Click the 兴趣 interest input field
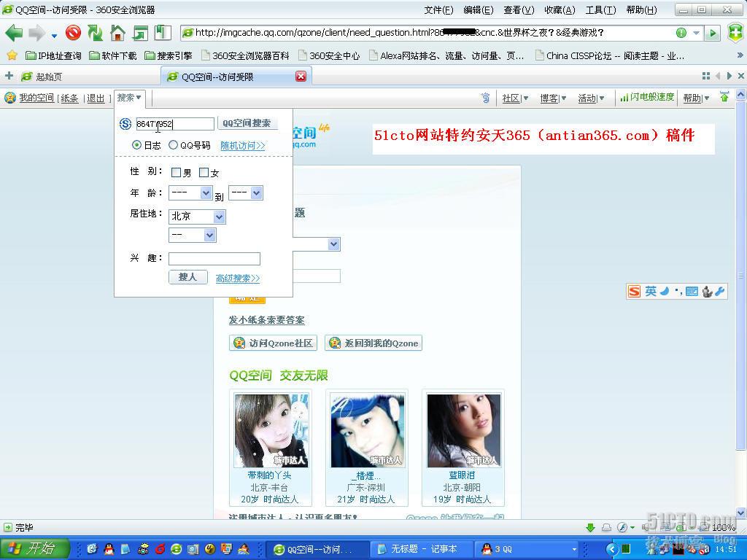Screen dimensions: 747x560 [214, 259]
